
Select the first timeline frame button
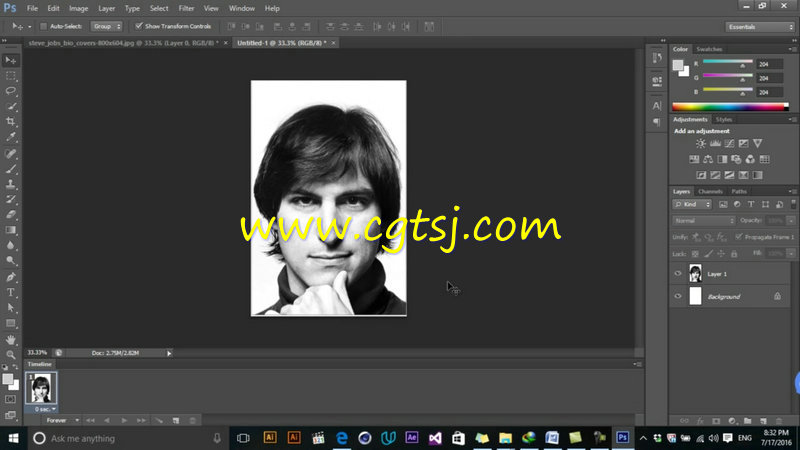point(91,420)
